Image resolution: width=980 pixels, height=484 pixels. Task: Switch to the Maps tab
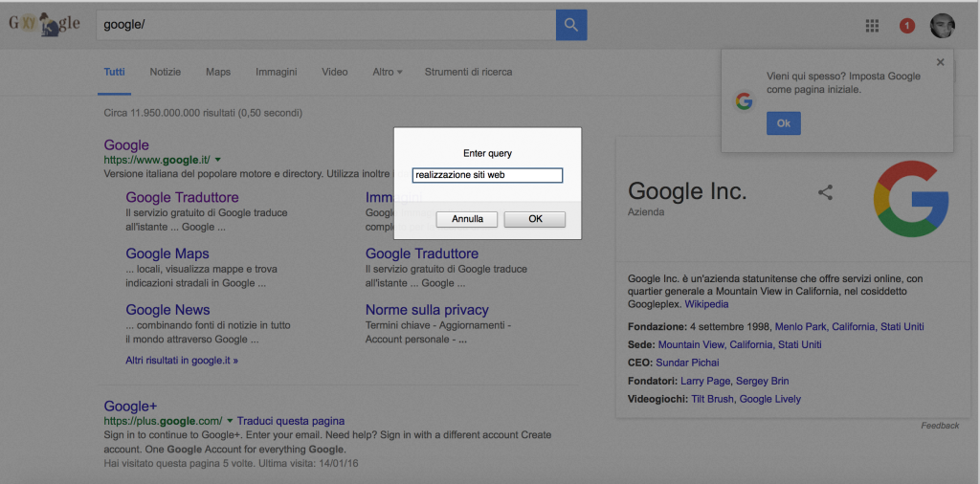point(218,72)
